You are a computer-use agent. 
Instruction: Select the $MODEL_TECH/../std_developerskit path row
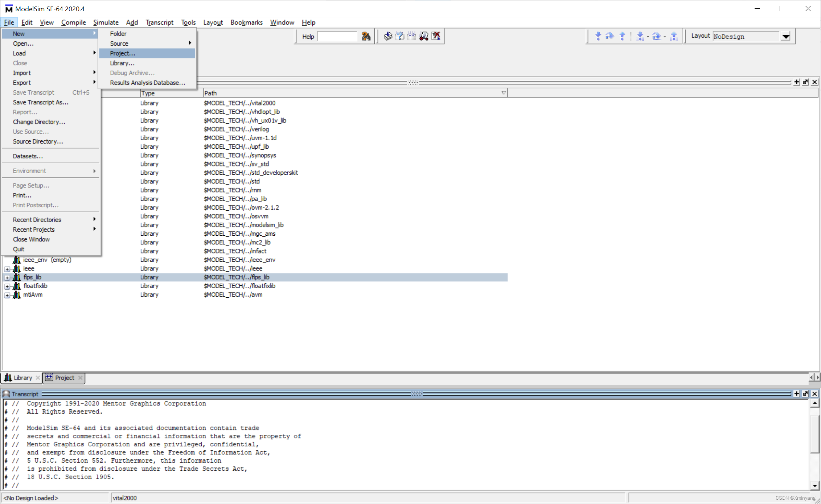(x=251, y=173)
